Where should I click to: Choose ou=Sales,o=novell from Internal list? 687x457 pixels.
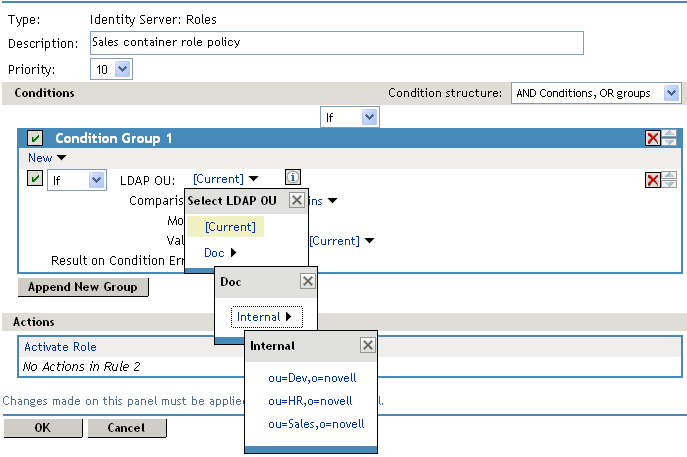coord(316,423)
